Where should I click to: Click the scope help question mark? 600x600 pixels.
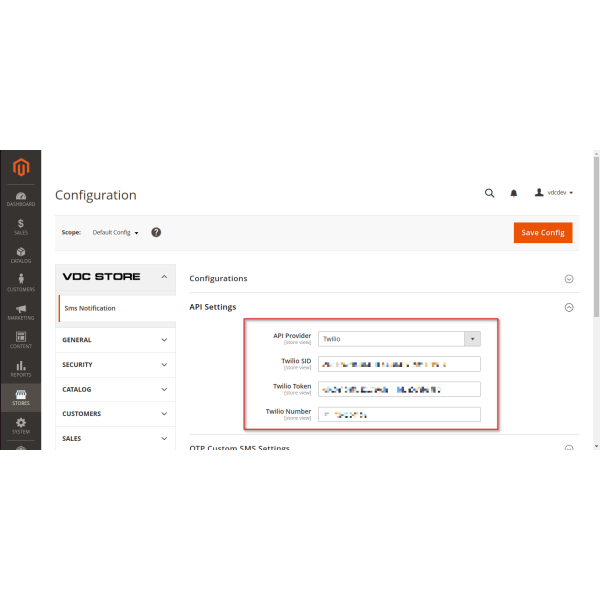point(156,232)
